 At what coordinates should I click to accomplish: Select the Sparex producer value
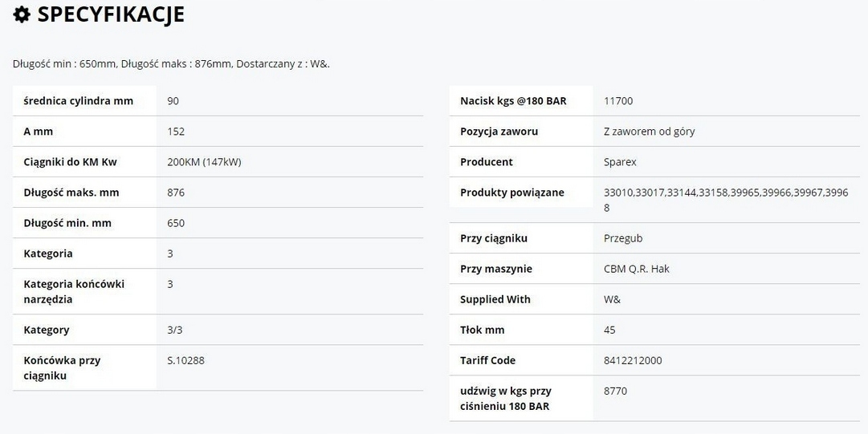(619, 162)
